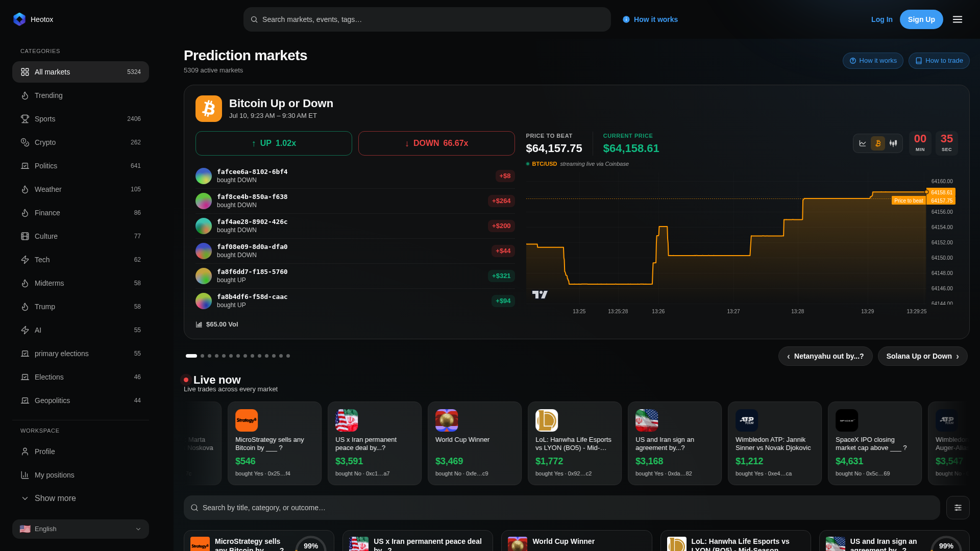Click avatar of trader fafcee6a-8102-6bf4
Screen dimensions: 980x551
click(204, 176)
